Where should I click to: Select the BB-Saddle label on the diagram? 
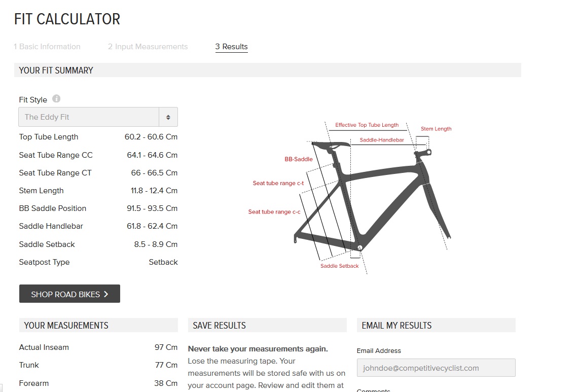tap(299, 159)
